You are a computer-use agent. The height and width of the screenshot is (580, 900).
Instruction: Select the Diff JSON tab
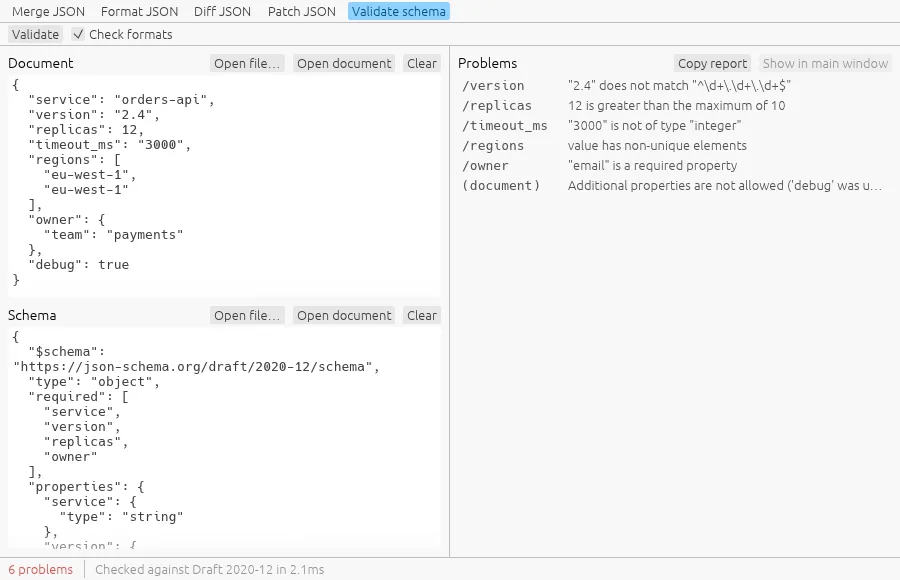point(222,11)
